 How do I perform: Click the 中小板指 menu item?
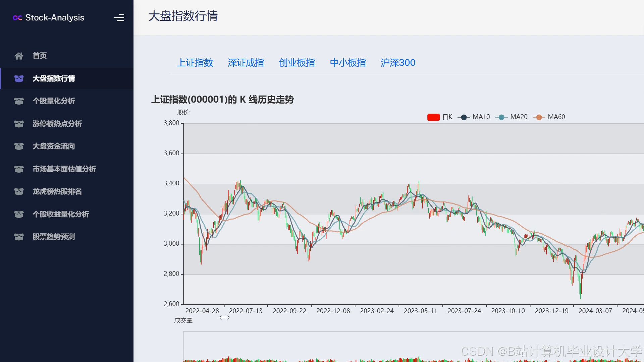tap(348, 63)
